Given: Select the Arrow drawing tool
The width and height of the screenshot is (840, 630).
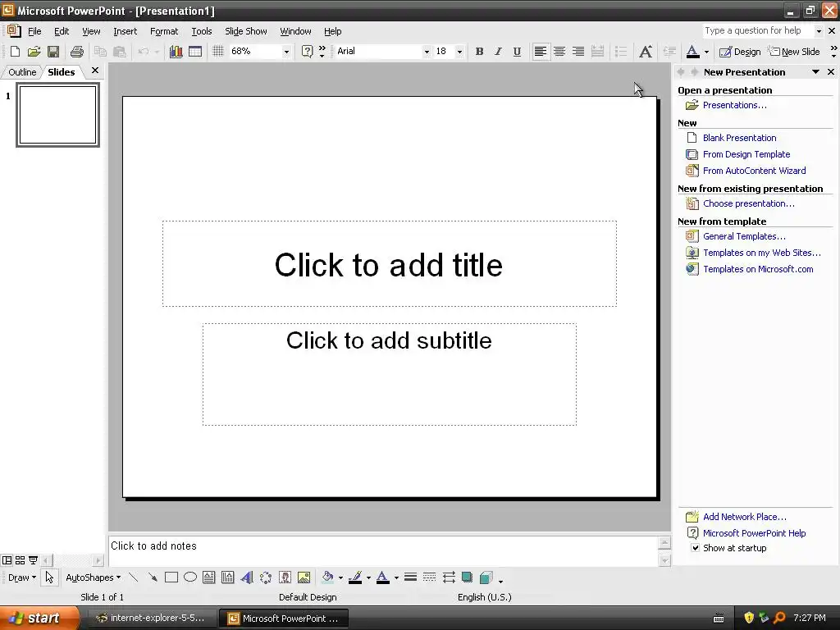Looking at the screenshot, I should (153, 577).
